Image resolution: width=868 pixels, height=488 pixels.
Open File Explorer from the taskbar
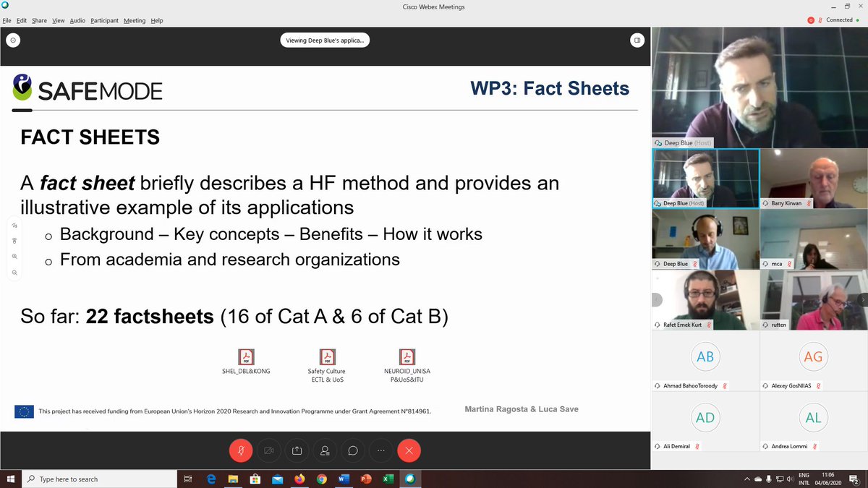pyautogui.click(x=233, y=479)
